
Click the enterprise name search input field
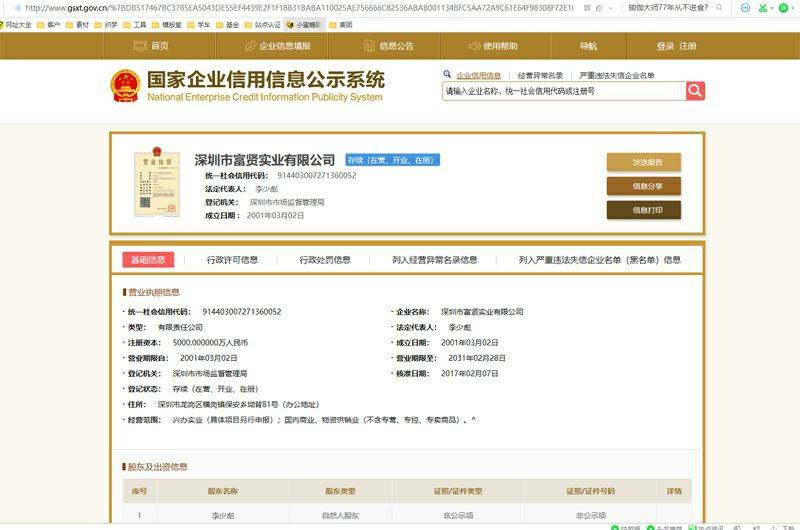pyautogui.click(x=563, y=91)
